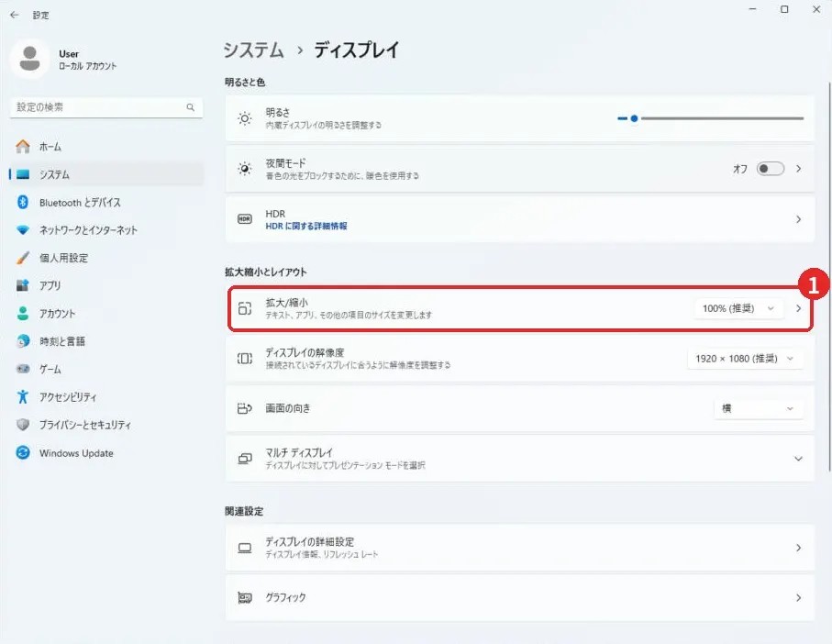Click システム in the breadcrumb
This screenshot has width=832, height=644.
click(253, 50)
